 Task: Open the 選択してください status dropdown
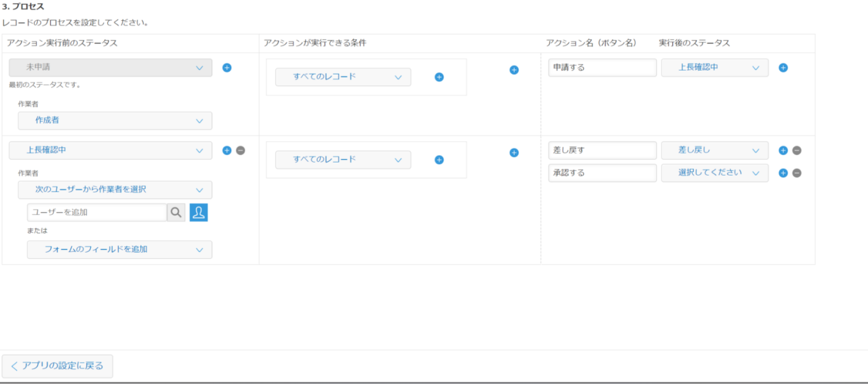(x=715, y=173)
